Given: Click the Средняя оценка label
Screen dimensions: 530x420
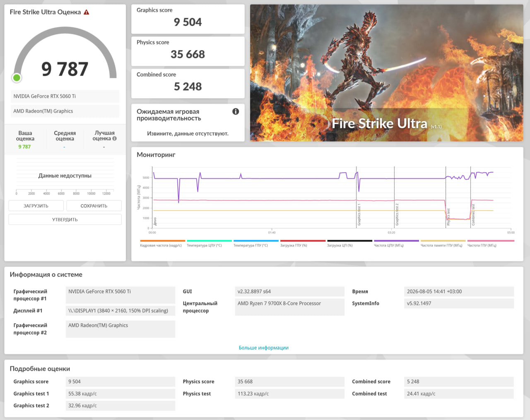Looking at the screenshot, I should tap(65, 136).
